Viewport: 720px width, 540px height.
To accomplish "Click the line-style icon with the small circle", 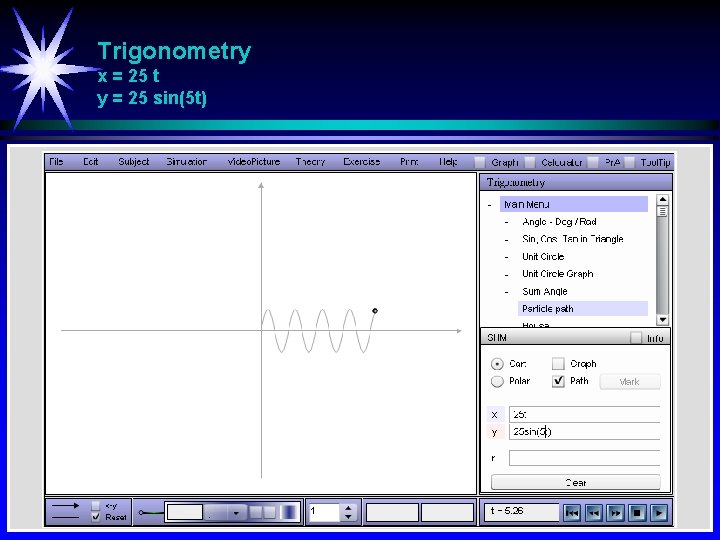I will point(151,512).
